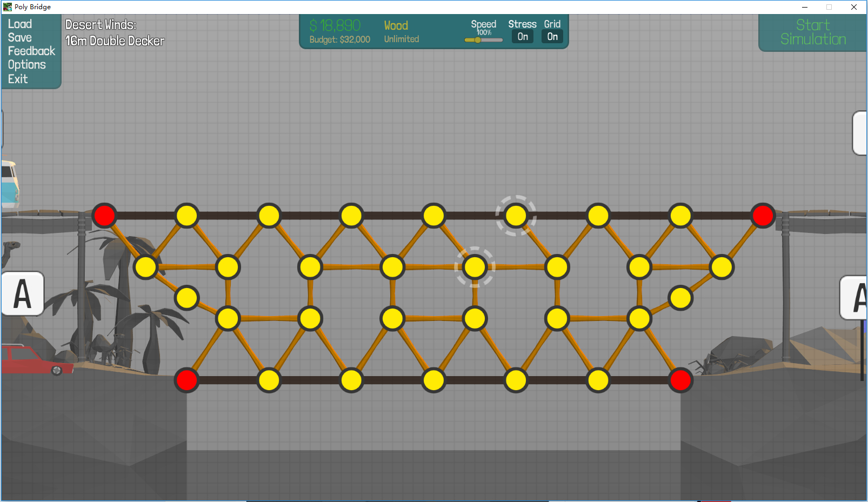
Task: Click the "$18,890" current cost value
Action: pos(335,25)
